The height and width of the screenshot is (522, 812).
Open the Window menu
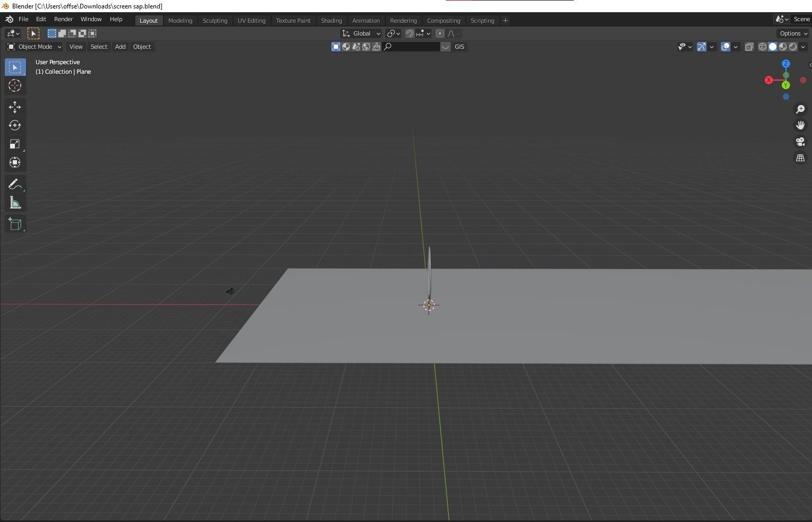(91, 19)
